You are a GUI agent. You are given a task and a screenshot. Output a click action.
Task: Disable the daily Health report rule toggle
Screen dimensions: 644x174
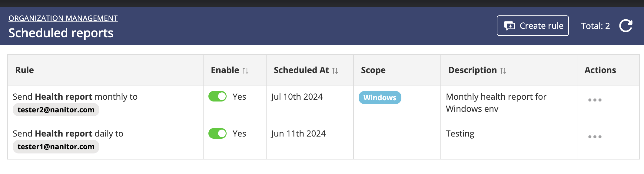(x=217, y=134)
